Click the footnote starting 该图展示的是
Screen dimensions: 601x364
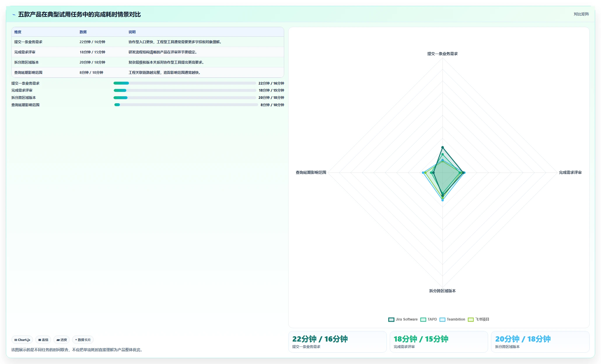coord(77,350)
